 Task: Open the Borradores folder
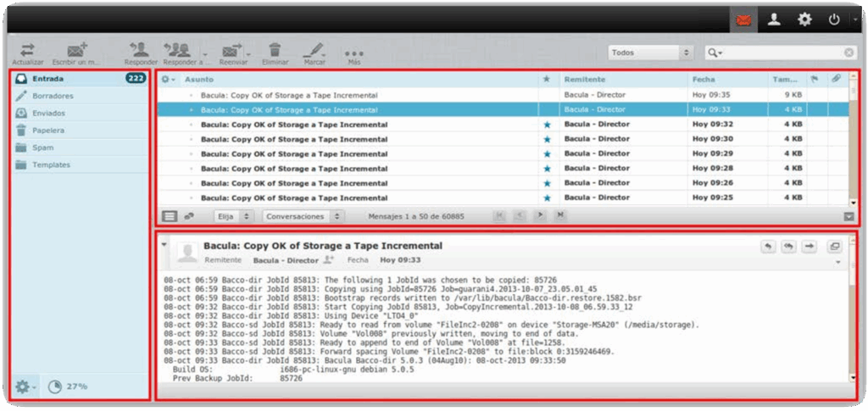tap(80, 96)
